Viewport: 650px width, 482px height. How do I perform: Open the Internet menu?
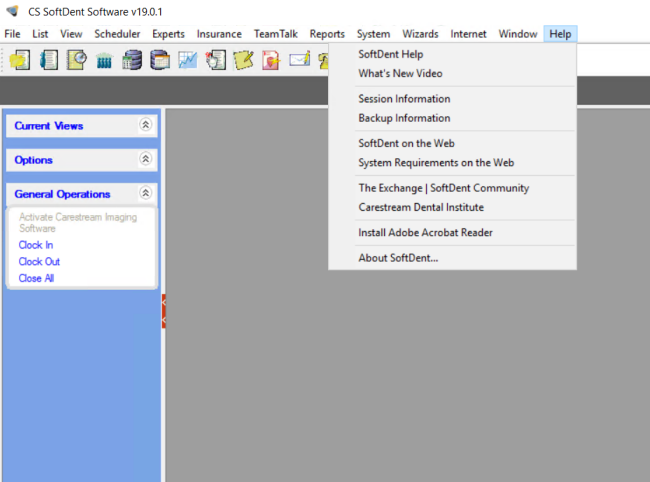tap(468, 34)
